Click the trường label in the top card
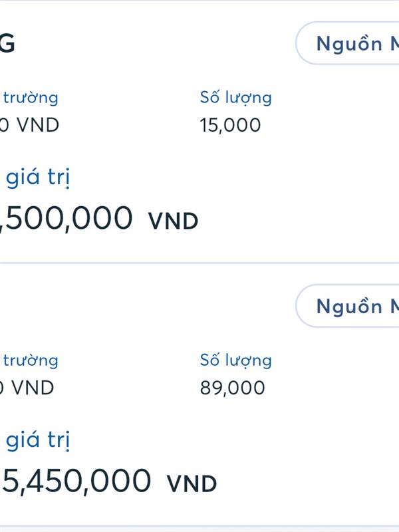This screenshot has width=399, height=532. point(31,98)
